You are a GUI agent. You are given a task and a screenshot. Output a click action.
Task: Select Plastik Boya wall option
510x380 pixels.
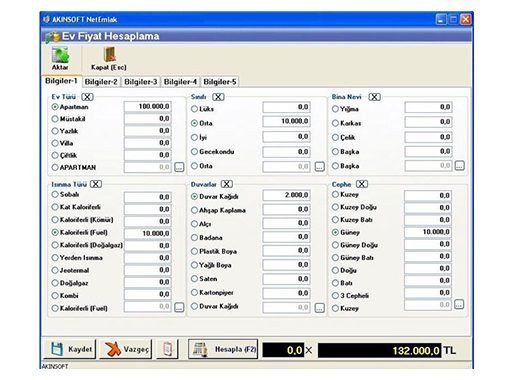(x=195, y=251)
